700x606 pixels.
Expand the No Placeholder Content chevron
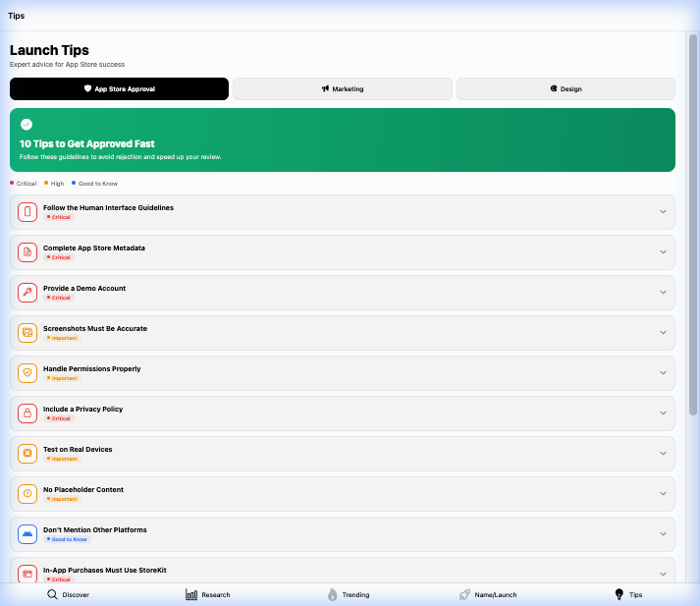click(x=663, y=494)
